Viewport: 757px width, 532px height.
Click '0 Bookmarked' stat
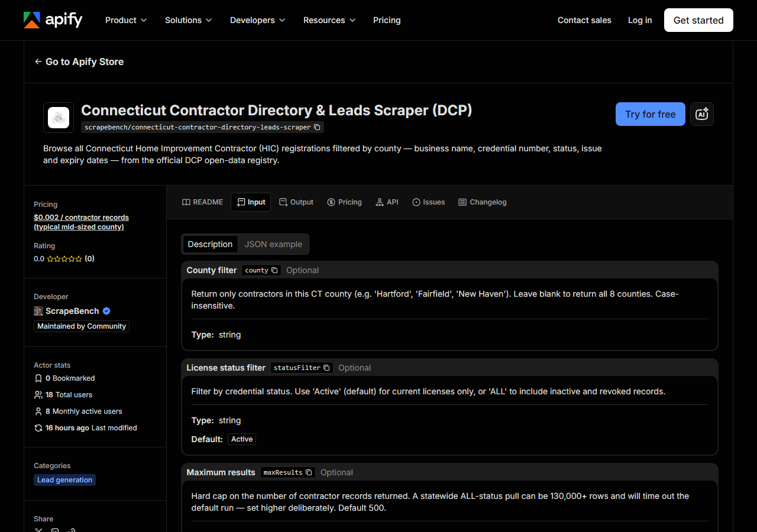click(64, 378)
